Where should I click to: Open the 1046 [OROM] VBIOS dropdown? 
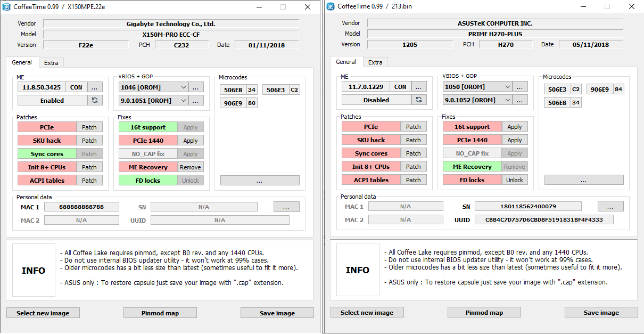[x=153, y=87]
